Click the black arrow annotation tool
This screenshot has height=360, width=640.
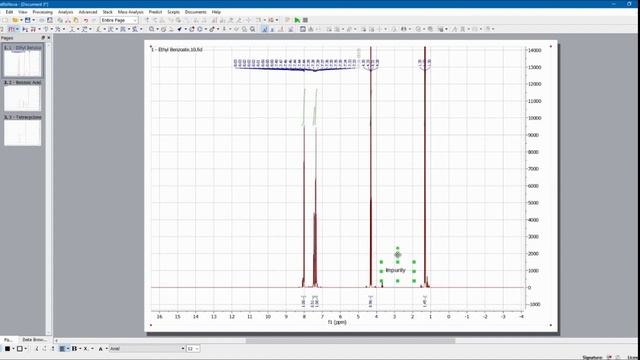tap(180, 29)
